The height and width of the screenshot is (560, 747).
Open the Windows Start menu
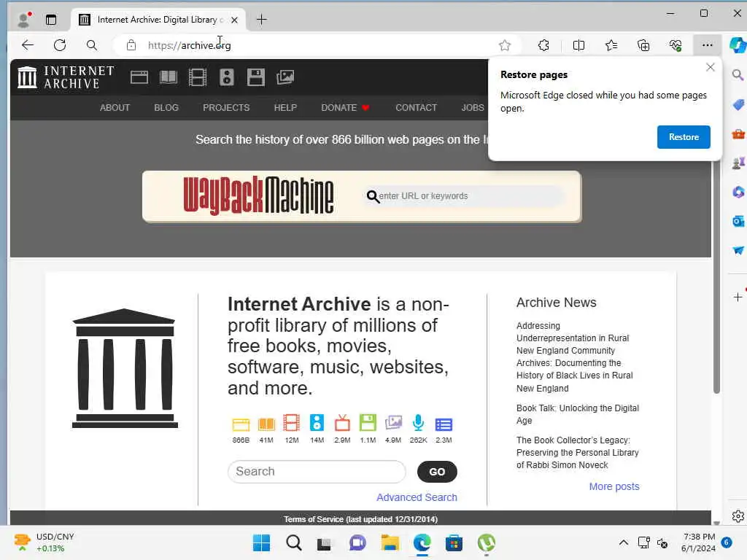click(x=262, y=542)
